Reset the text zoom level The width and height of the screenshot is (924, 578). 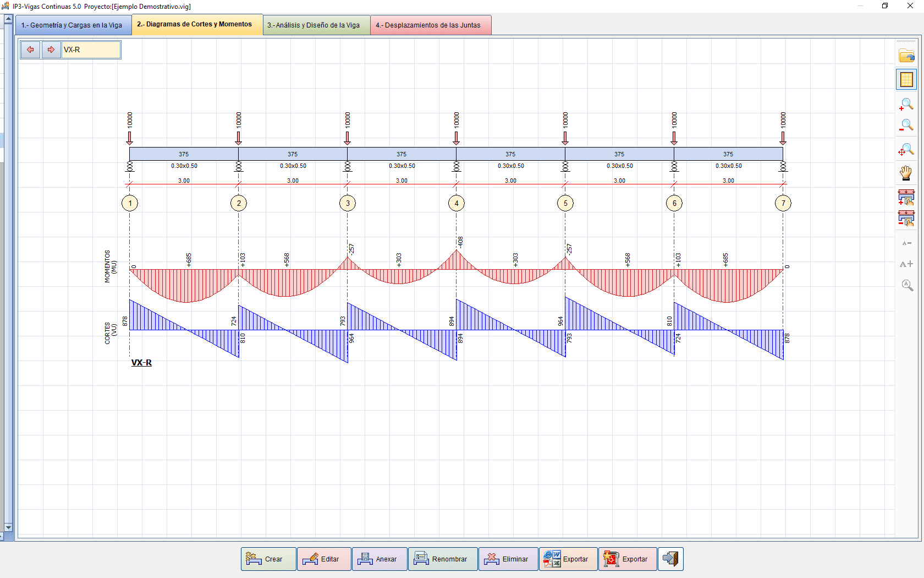906,285
